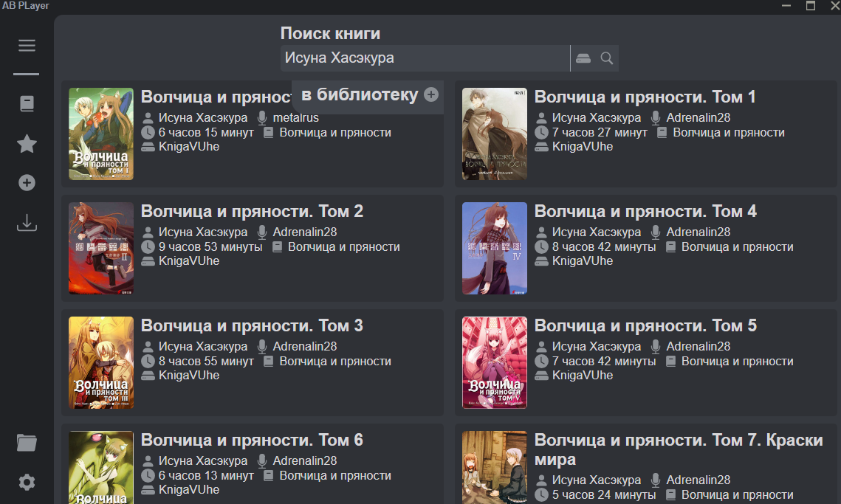The height and width of the screenshot is (504, 841).
Task: Click author 'Исуна Хасэкура' in Том 1 card
Action: click(597, 117)
